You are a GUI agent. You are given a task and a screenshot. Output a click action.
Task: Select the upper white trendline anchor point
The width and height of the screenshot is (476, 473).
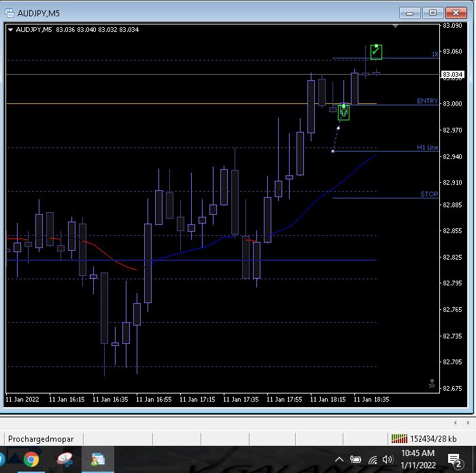click(x=338, y=128)
